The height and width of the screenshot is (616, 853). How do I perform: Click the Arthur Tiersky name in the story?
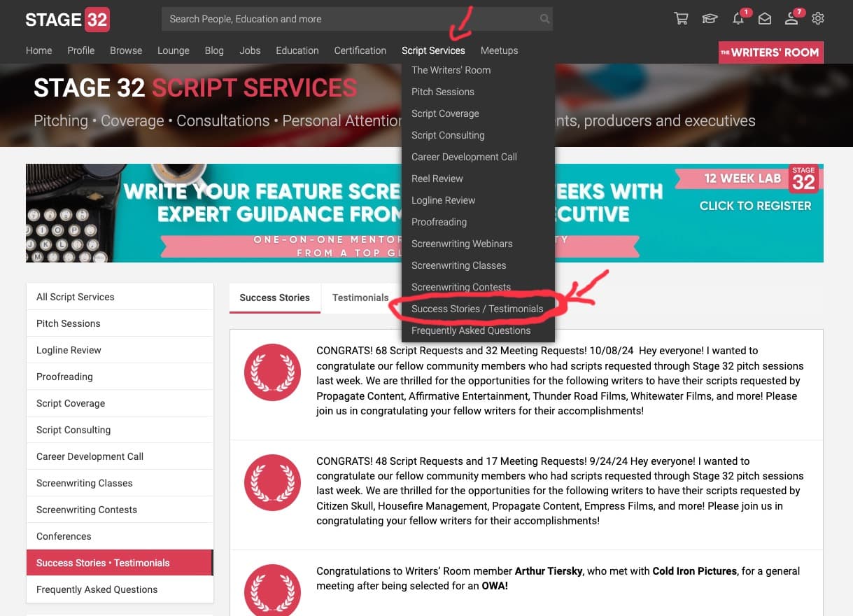[x=548, y=571]
